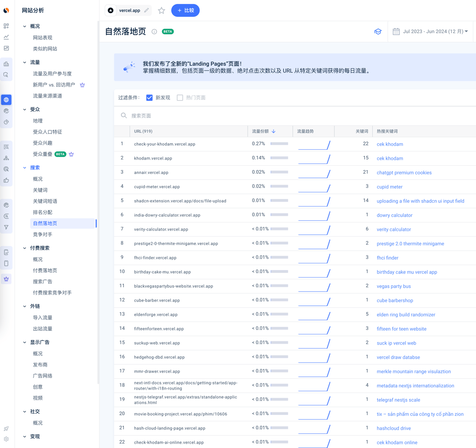Click the rocket icon in left rail
Image resolution: width=476 pixels, height=448 pixels.
tap(6, 428)
